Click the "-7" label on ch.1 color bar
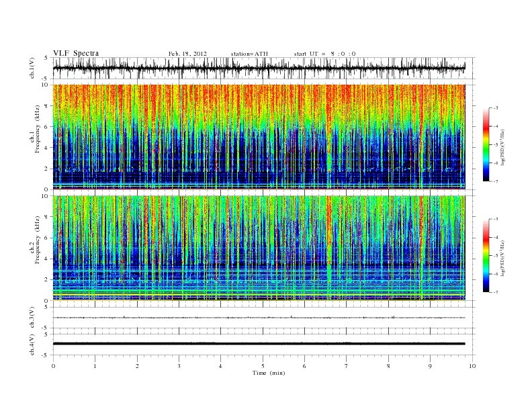532x411 pixels. 496,181
